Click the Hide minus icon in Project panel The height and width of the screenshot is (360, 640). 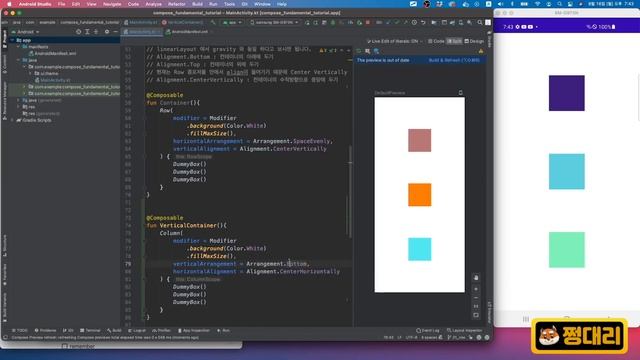tap(116, 31)
